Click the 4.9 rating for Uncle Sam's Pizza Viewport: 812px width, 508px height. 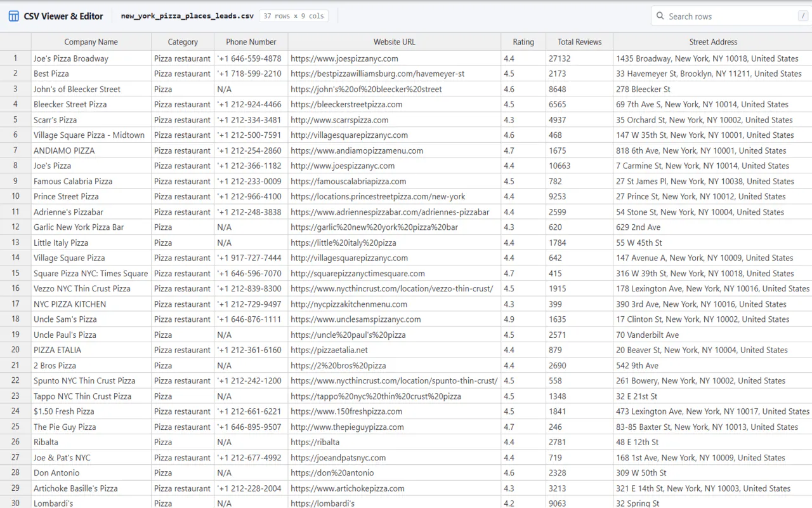point(523,319)
